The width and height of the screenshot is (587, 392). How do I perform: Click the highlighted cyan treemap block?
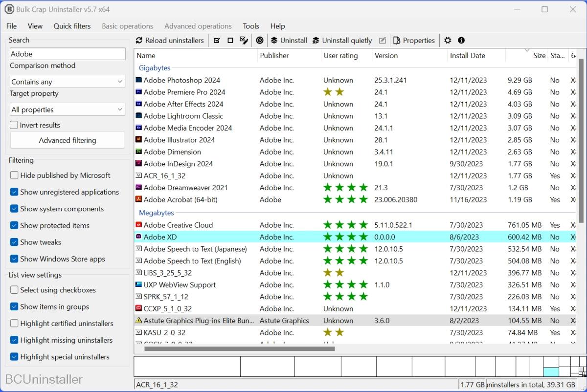551,372
